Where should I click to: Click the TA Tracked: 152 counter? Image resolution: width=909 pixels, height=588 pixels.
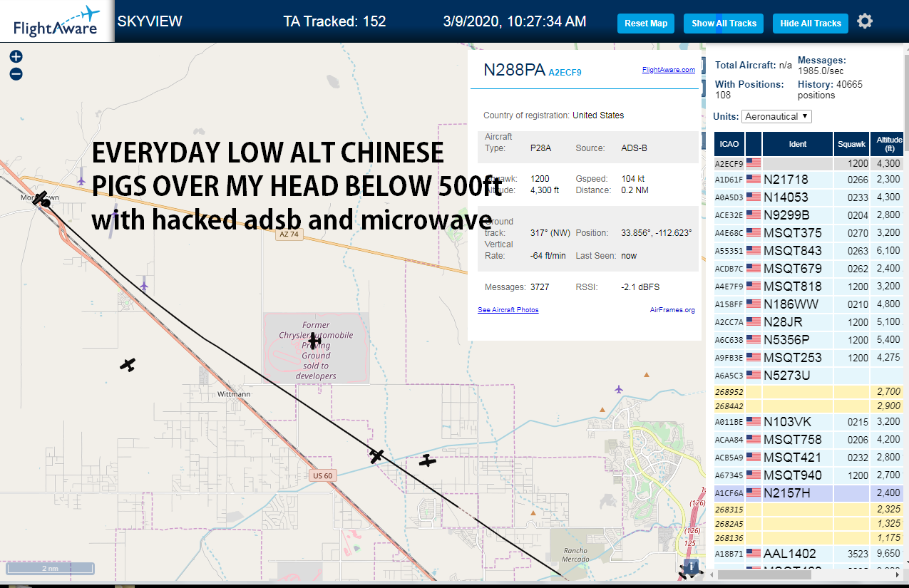tap(334, 21)
